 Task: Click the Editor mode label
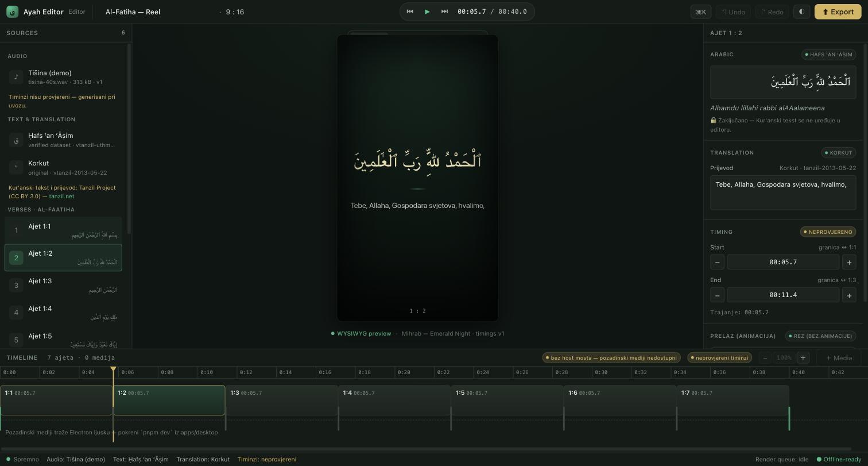click(77, 11)
